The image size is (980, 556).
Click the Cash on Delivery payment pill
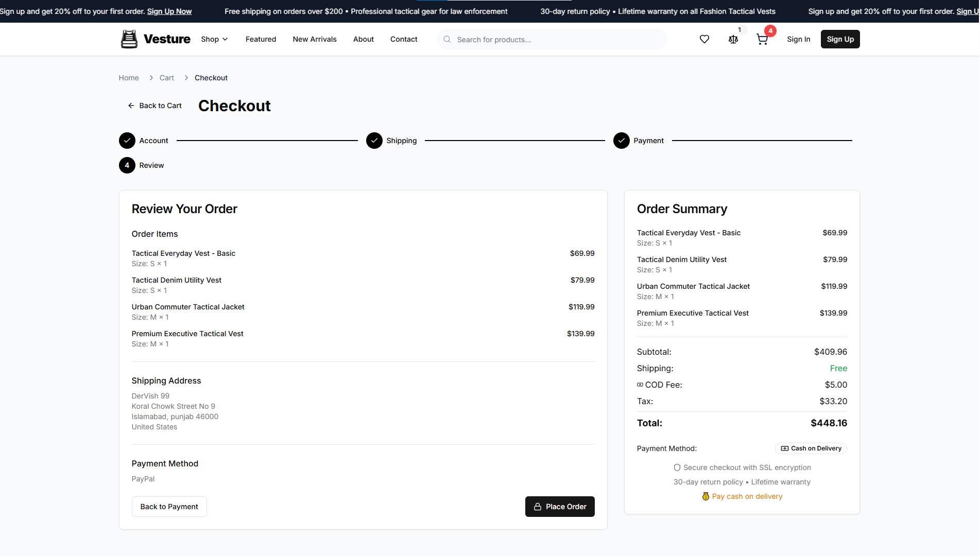tap(811, 448)
